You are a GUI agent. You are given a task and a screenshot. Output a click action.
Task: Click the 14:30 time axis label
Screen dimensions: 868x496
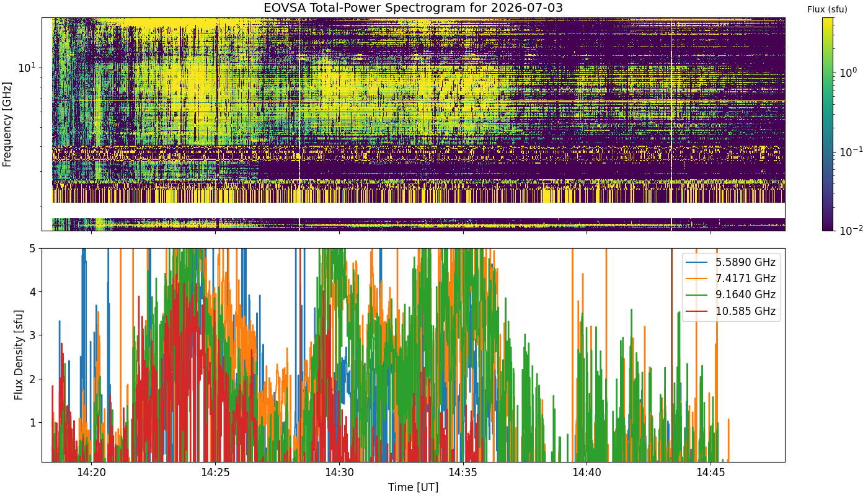point(339,473)
